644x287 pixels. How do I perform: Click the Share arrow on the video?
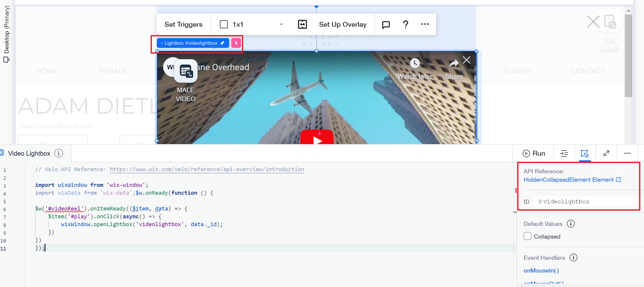pyautogui.click(x=454, y=63)
